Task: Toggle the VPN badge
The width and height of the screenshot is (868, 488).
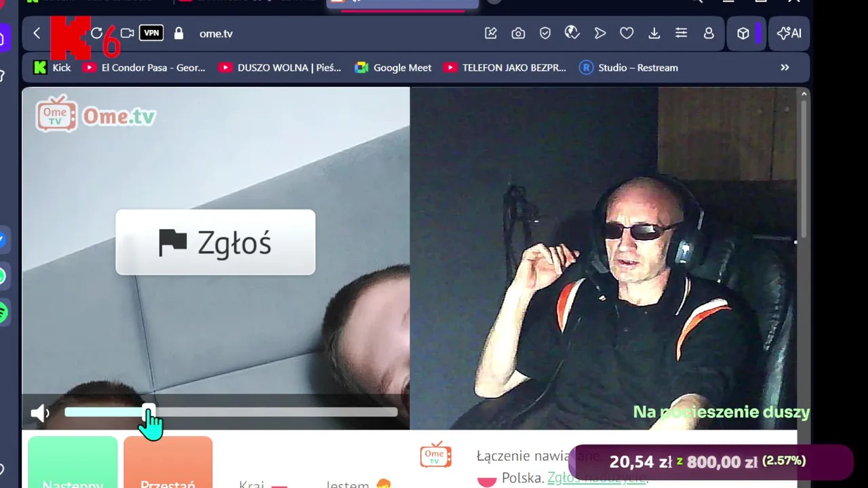Action: (x=151, y=33)
